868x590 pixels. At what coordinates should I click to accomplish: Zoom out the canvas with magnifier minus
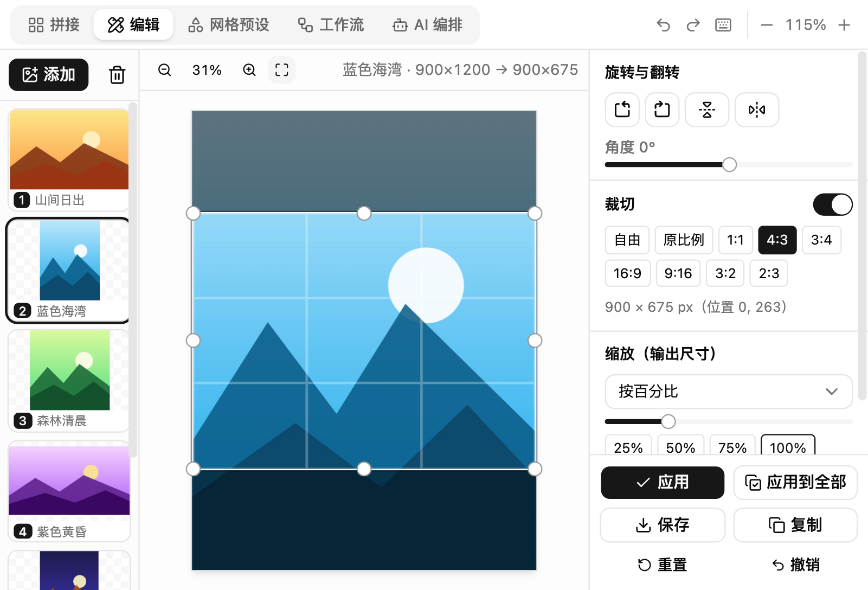coord(165,70)
